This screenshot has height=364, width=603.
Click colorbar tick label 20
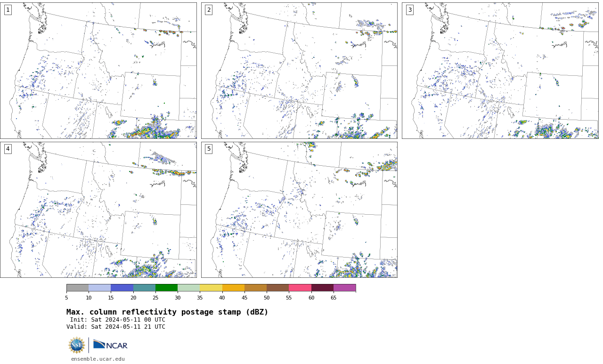tap(133, 298)
